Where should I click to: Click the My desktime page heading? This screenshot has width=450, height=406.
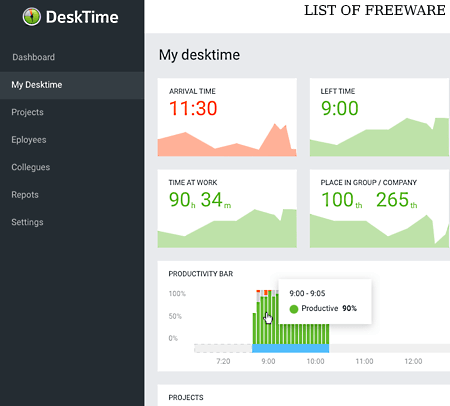[x=199, y=55]
